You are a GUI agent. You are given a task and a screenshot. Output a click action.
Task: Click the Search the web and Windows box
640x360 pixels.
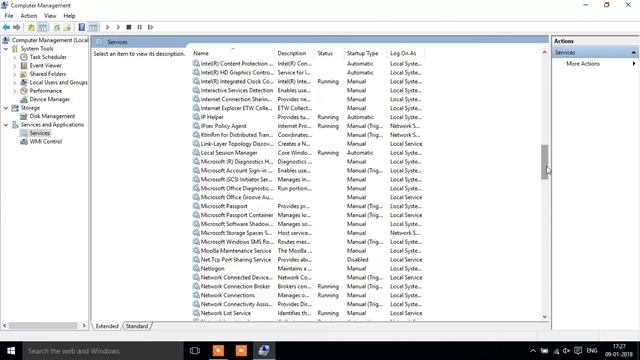pyautogui.click(x=103, y=351)
